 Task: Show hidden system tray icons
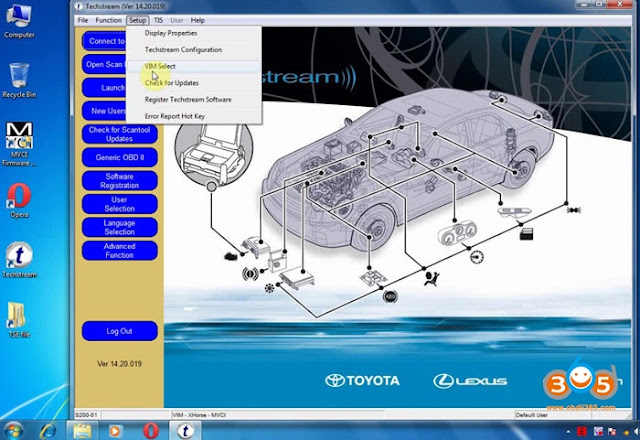pyautogui.click(x=568, y=431)
